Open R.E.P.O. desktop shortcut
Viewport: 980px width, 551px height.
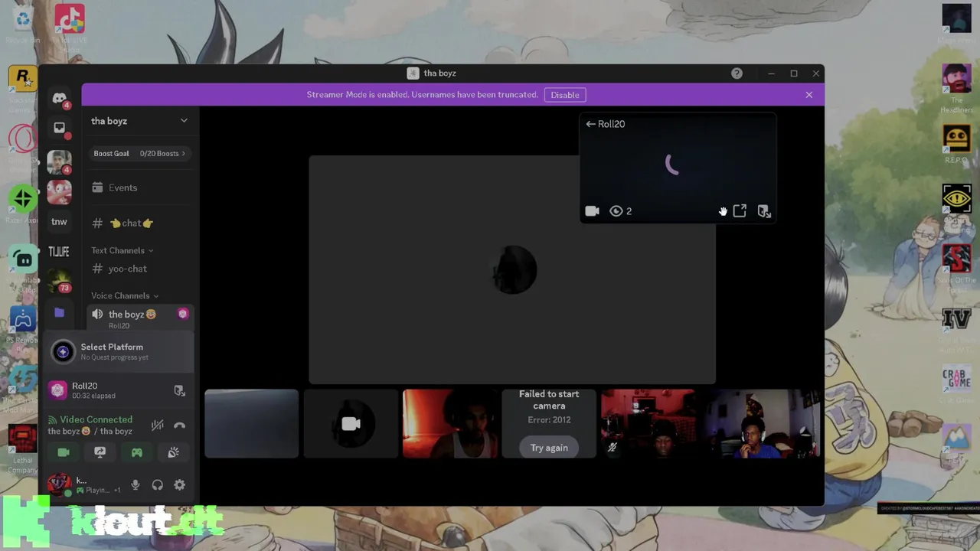(956, 143)
